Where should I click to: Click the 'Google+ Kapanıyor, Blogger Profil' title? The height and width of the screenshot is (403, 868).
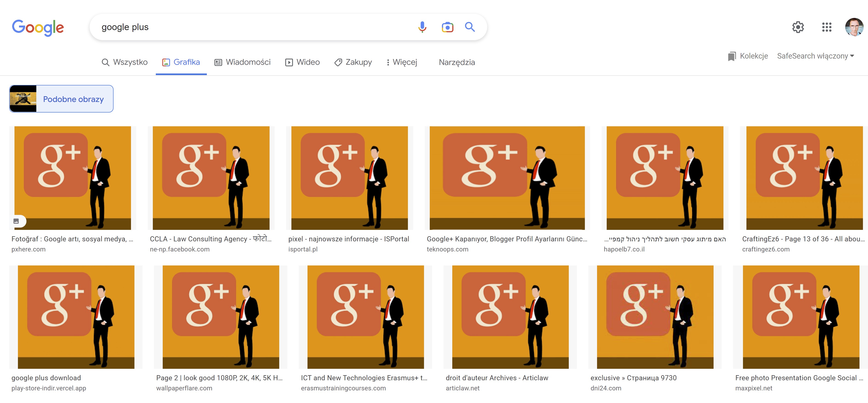coord(507,239)
